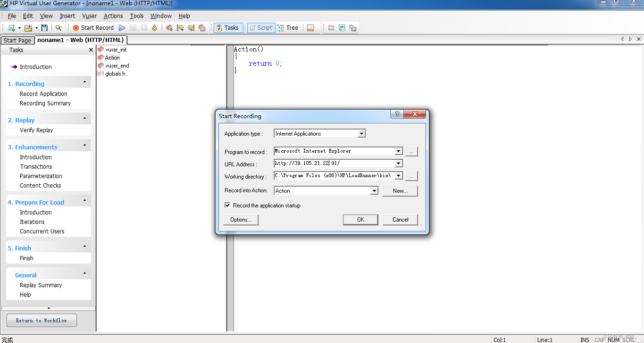
Task: Click the End Transaction clock icon
Action: (x=191, y=28)
